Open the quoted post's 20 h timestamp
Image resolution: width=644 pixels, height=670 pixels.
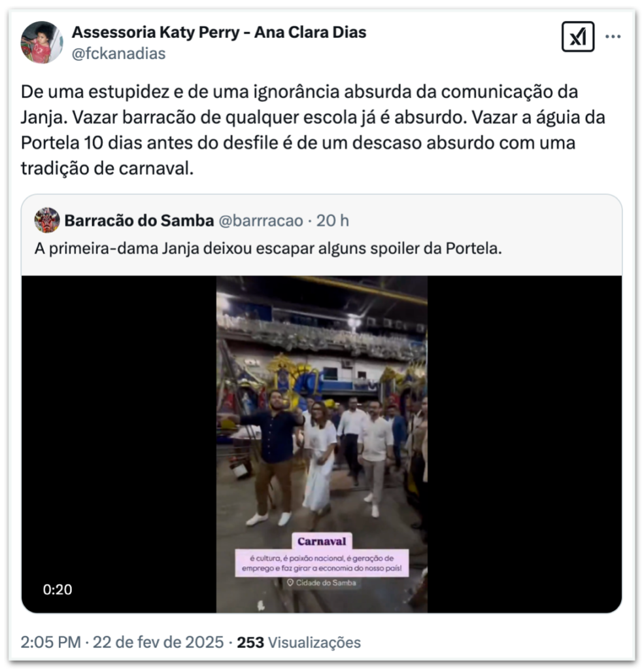coord(333,220)
